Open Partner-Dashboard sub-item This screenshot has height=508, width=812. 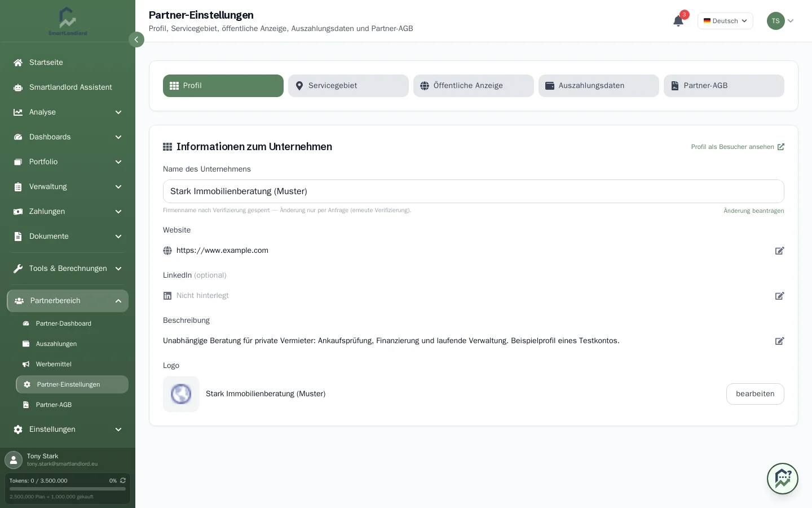pos(72,323)
